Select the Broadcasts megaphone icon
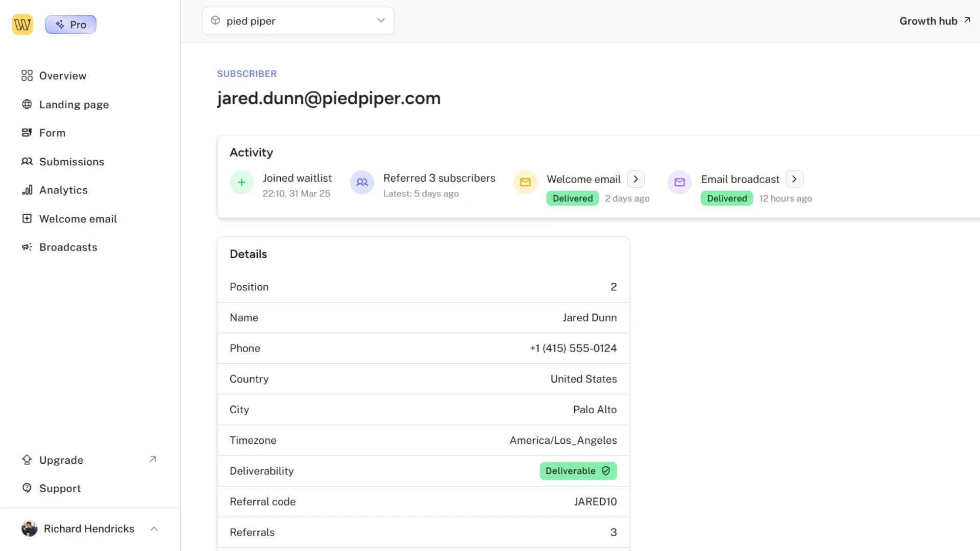The width and height of the screenshot is (980, 551). [27, 247]
